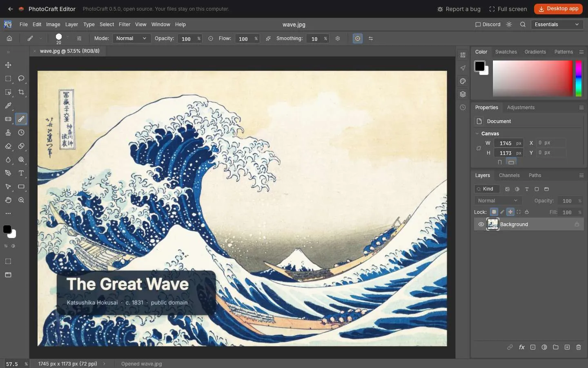Select the Clone Stamp tool
Viewport: 588px width, 368px height.
coord(8,132)
